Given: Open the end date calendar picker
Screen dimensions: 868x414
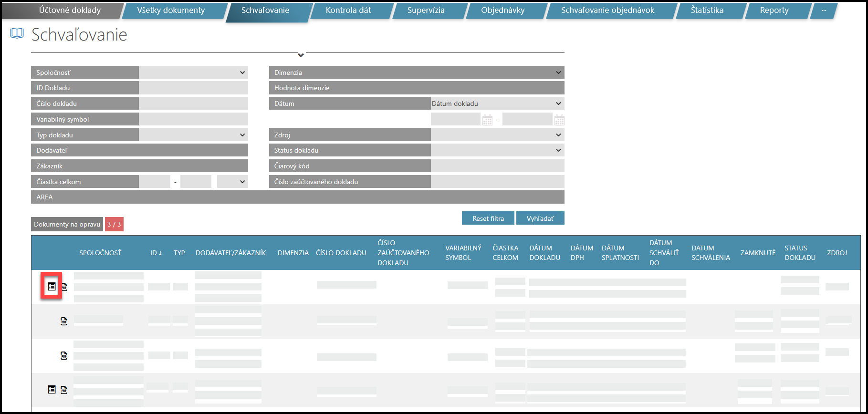Looking at the screenshot, I should [559, 120].
